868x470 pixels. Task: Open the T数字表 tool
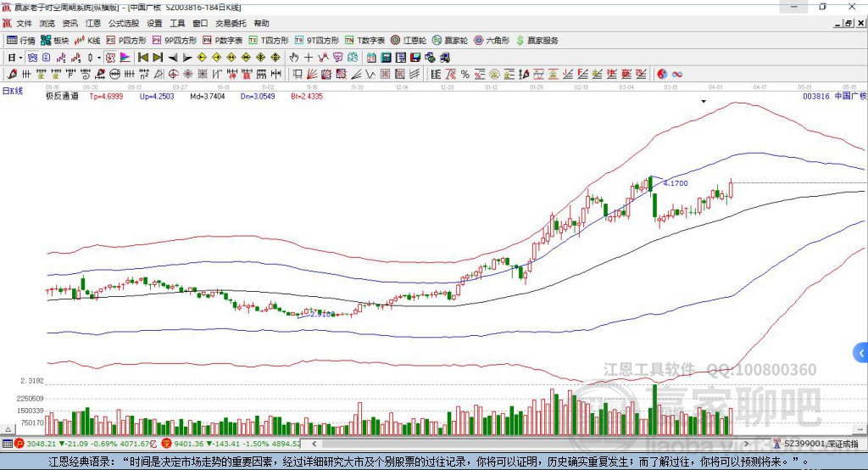(364, 41)
